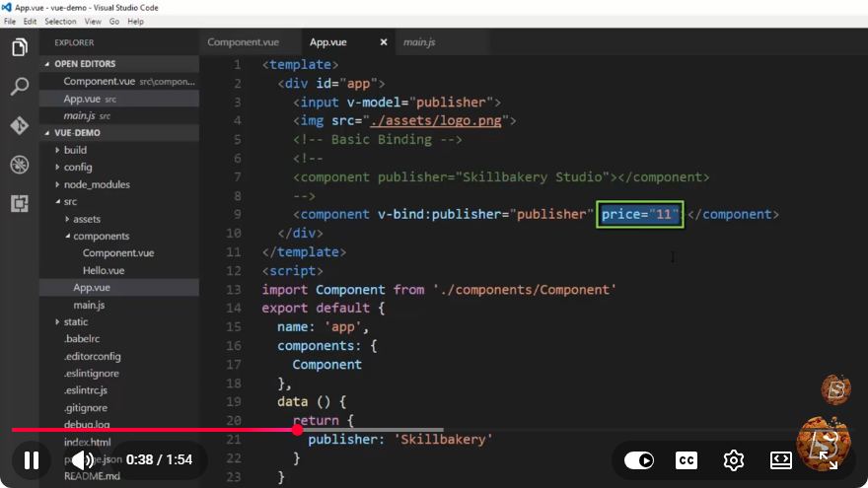The width and height of the screenshot is (868, 488).
Task: Toggle theater mode video button
Action: click(x=781, y=459)
